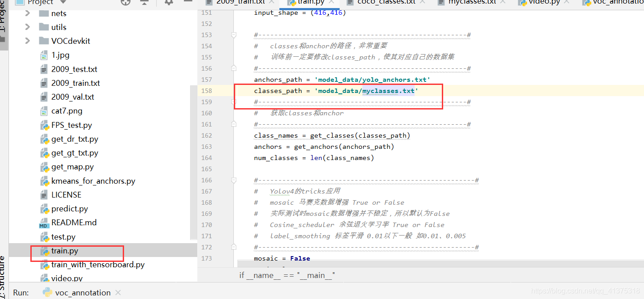This screenshot has width=644, height=299.
Task: Click the locate/scroll-from-source target icon
Action: (x=126, y=2)
